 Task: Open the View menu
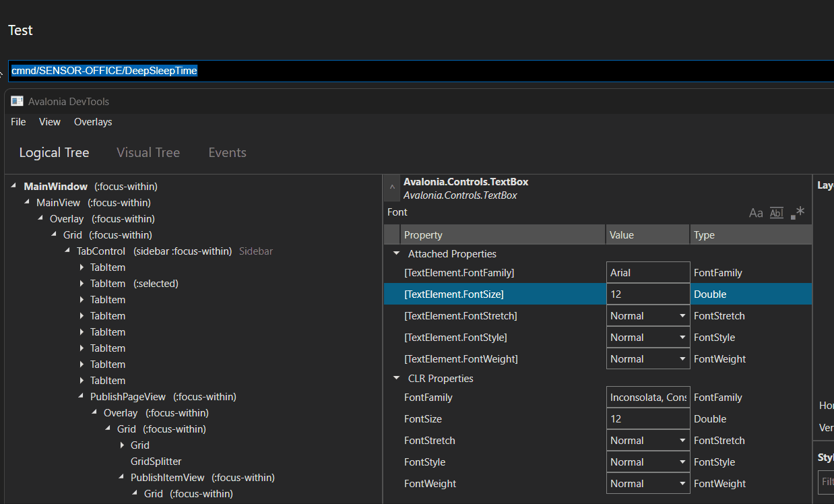[x=49, y=121]
